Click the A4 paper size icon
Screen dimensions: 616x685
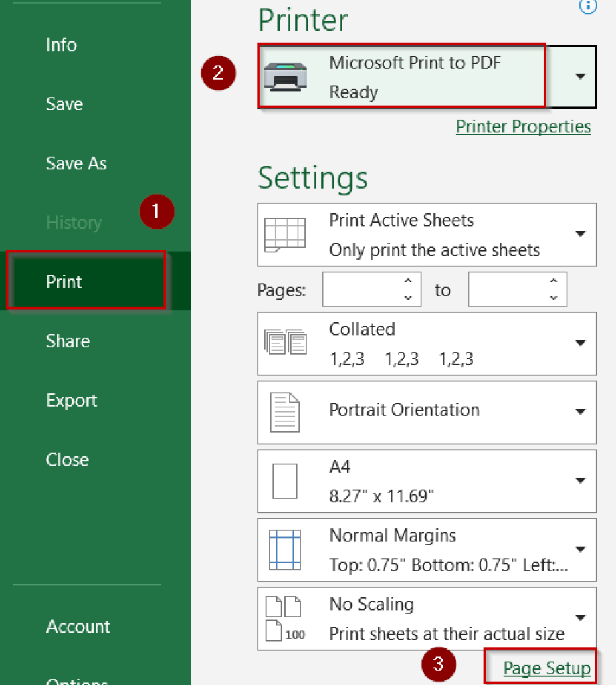[286, 480]
